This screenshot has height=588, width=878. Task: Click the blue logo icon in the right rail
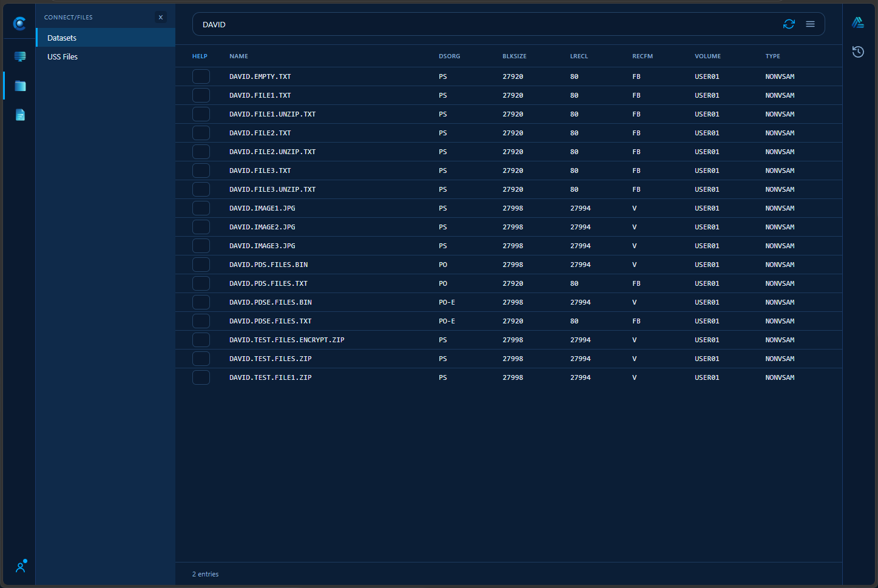pos(858,22)
